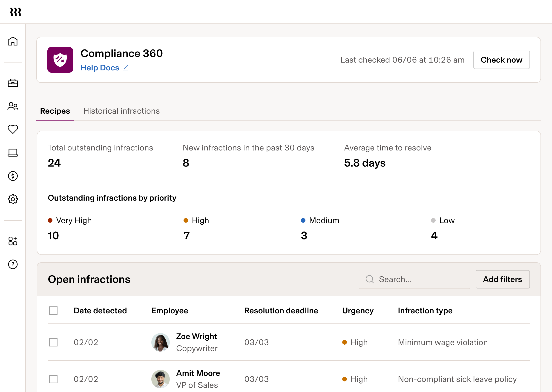Open the Home icon in the sidebar

(x=13, y=41)
